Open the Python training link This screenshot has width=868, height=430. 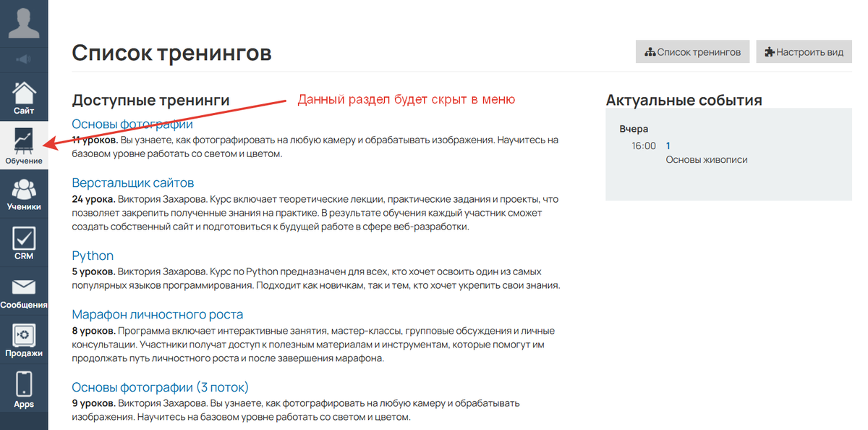pyautogui.click(x=93, y=256)
